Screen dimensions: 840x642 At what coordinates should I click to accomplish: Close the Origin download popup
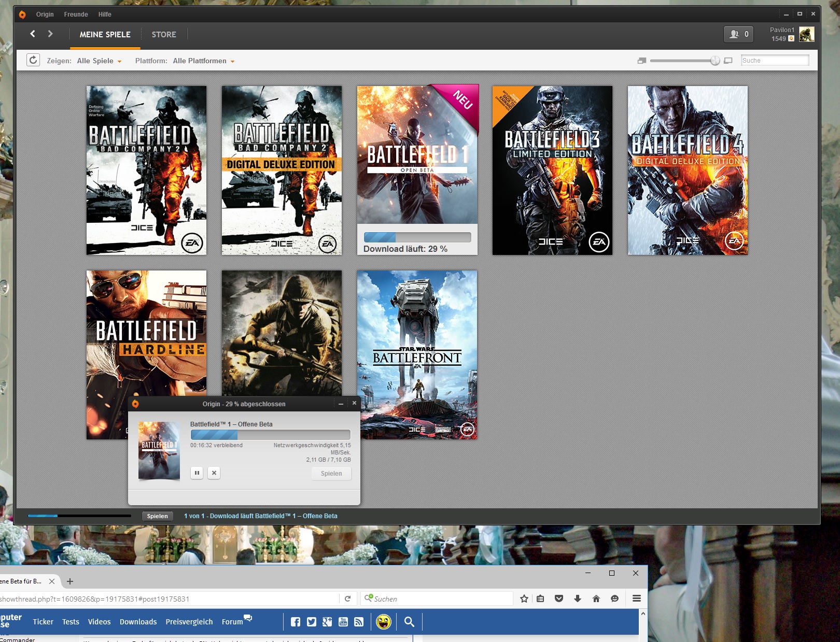coord(354,403)
